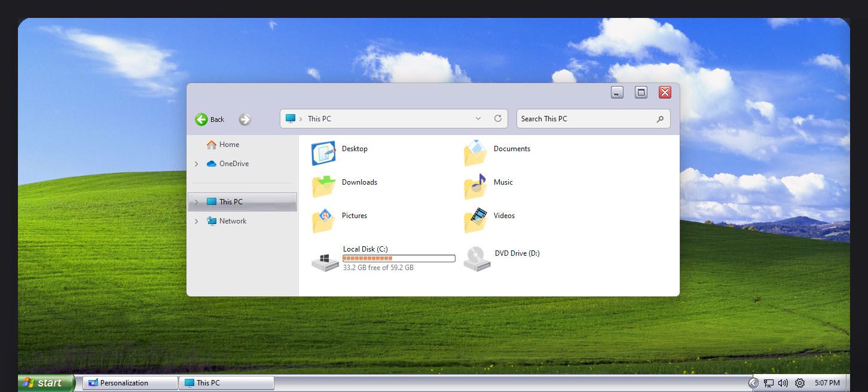Open the Videos folder
This screenshot has width=868, height=392.
coord(503,216)
